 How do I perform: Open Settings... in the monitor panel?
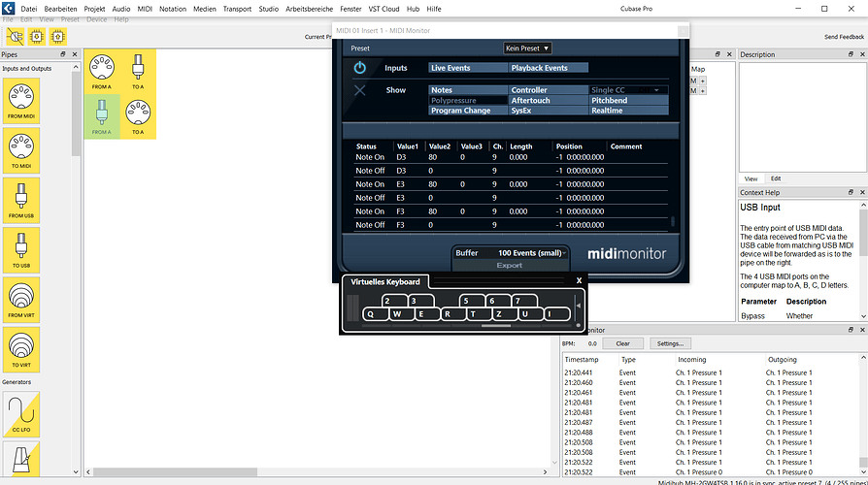[x=670, y=343]
